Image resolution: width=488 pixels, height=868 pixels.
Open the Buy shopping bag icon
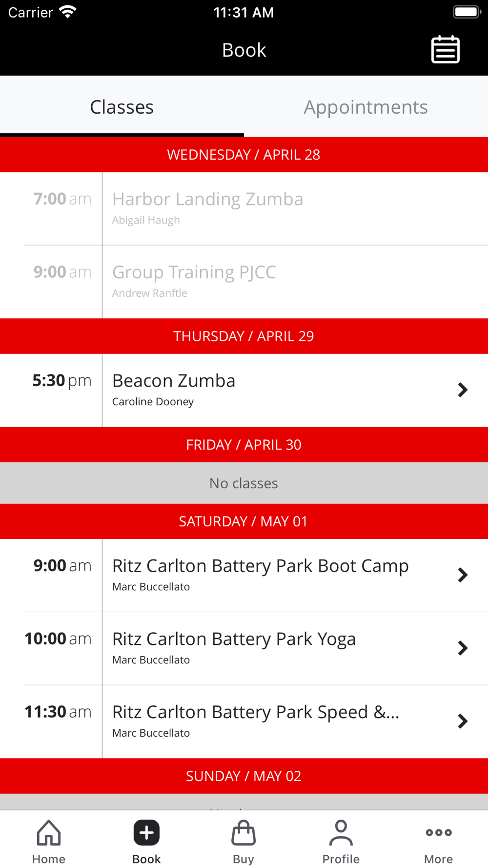pos(244,833)
